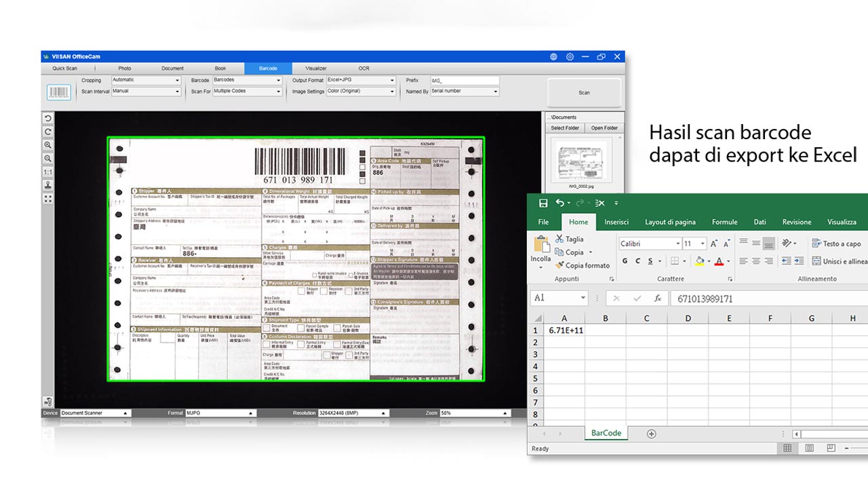
Task: Apply underline (S) in Excel
Action: tap(650, 261)
